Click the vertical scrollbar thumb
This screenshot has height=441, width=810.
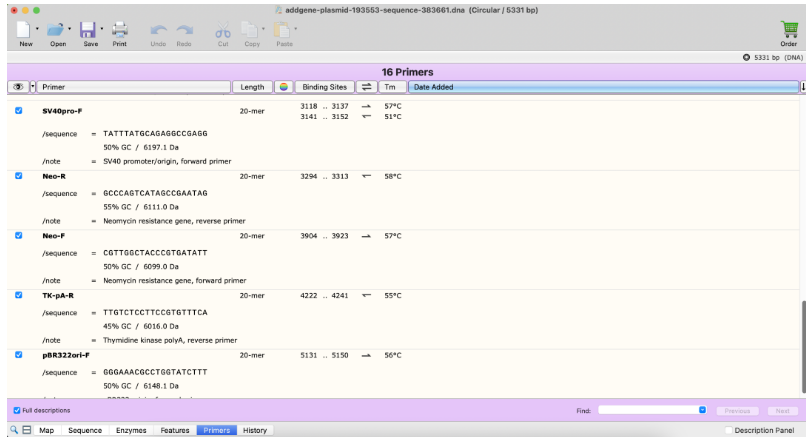click(x=803, y=346)
